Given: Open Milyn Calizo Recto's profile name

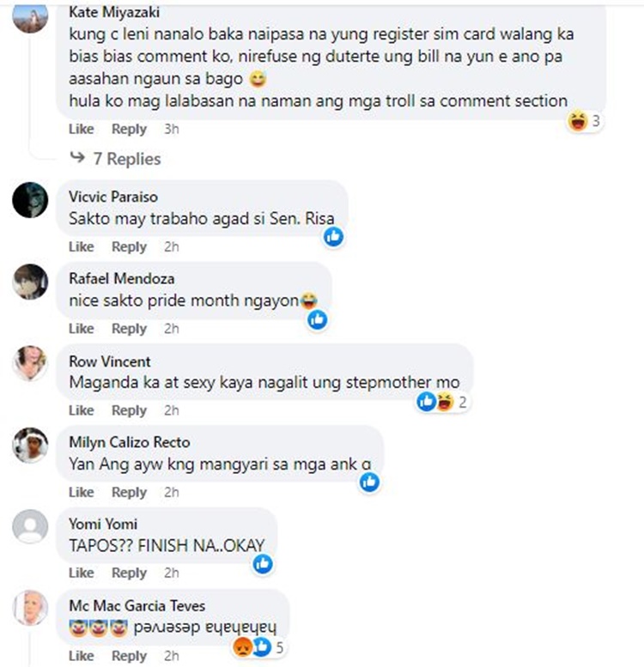Looking at the screenshot, I should (130, 442).
